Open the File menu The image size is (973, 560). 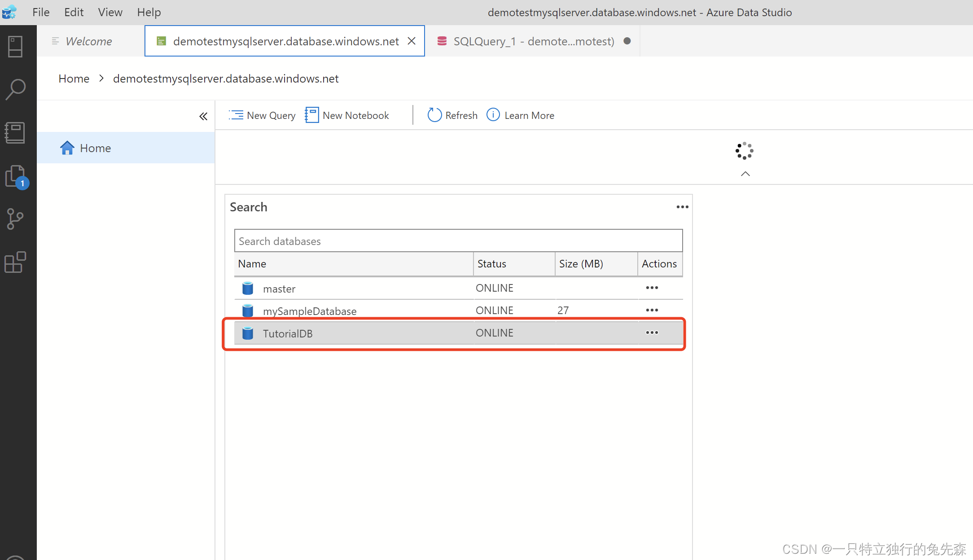(x=41, y=12)
